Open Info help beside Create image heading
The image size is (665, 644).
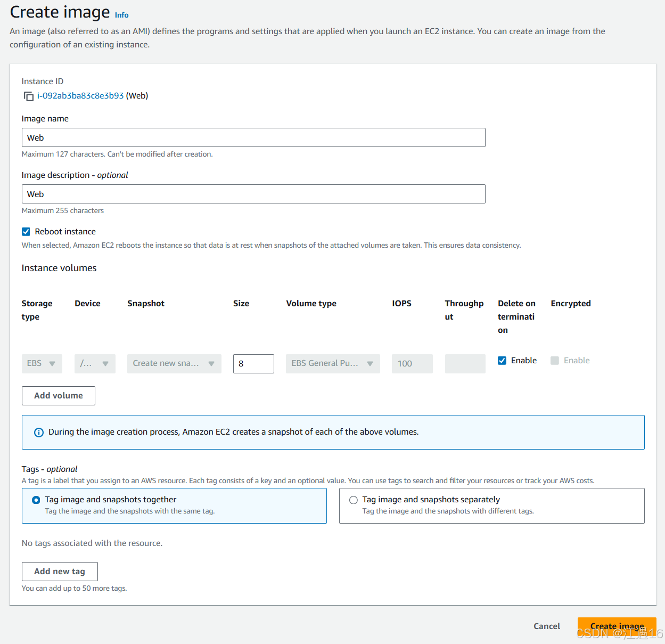point(121,15)
